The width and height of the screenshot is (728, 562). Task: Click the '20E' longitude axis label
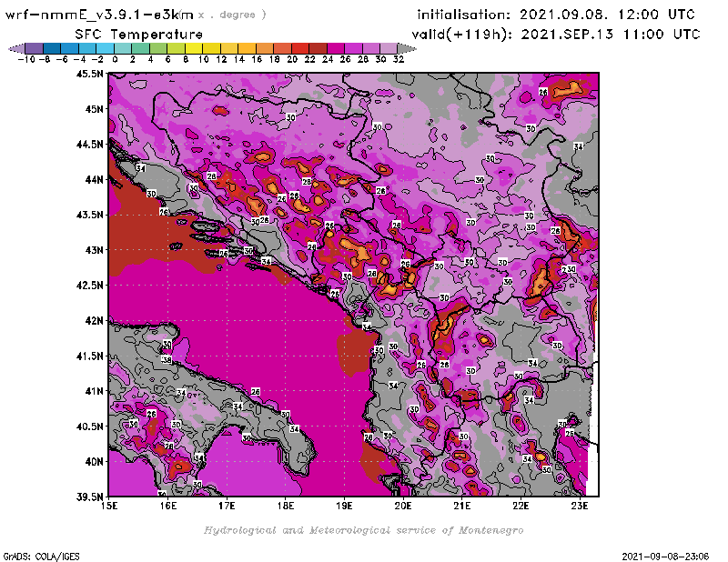(x=403, y=506)
